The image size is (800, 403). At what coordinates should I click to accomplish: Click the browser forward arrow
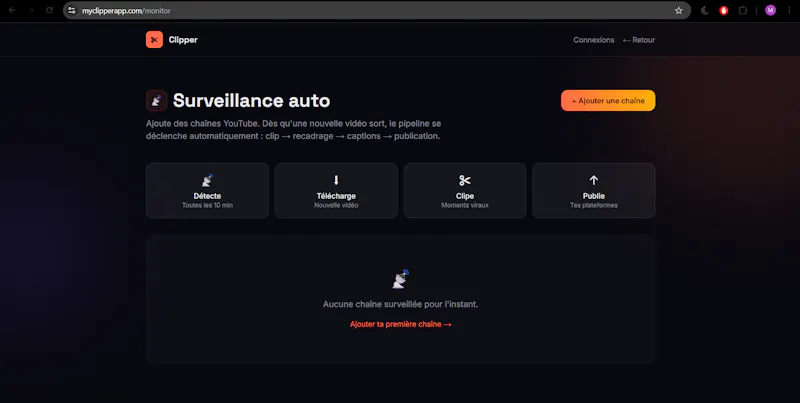[31, 10]
